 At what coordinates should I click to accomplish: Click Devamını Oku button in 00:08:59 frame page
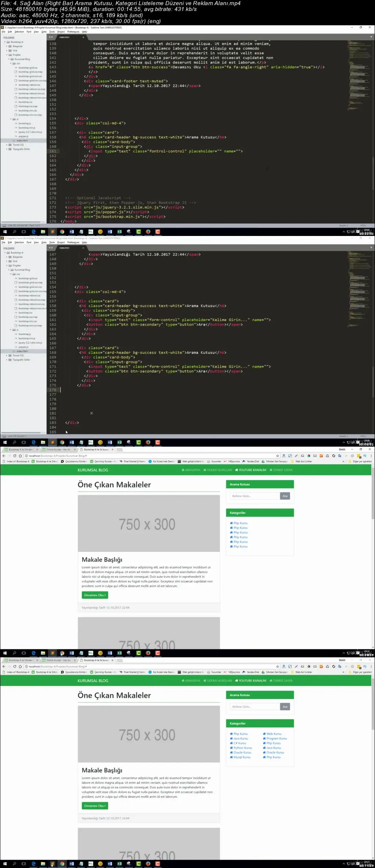(x=95, y=595)
